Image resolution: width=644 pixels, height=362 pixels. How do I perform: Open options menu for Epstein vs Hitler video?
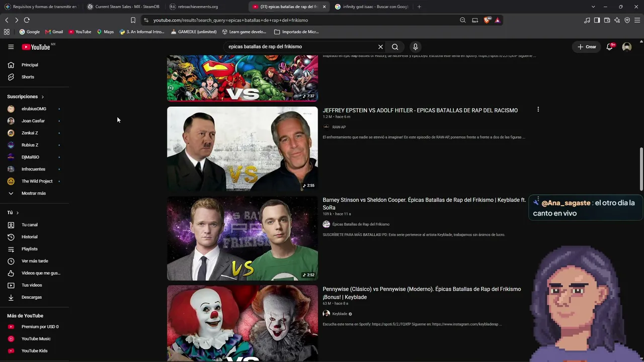[x=538, y=109]
